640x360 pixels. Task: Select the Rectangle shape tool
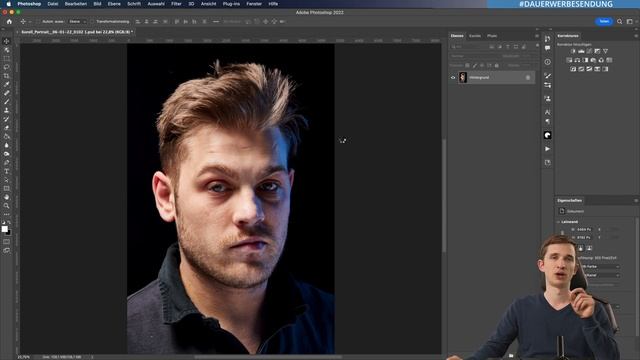7,189
